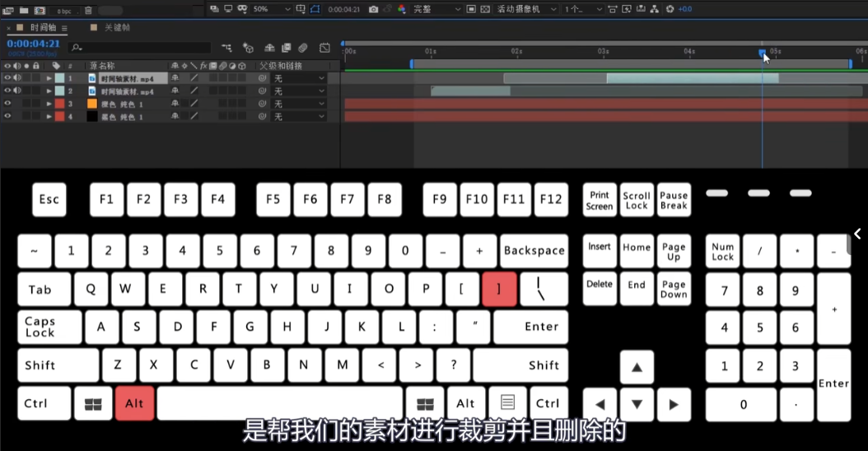Open the composition mini-flowchart icon

(x=226, y=48)
